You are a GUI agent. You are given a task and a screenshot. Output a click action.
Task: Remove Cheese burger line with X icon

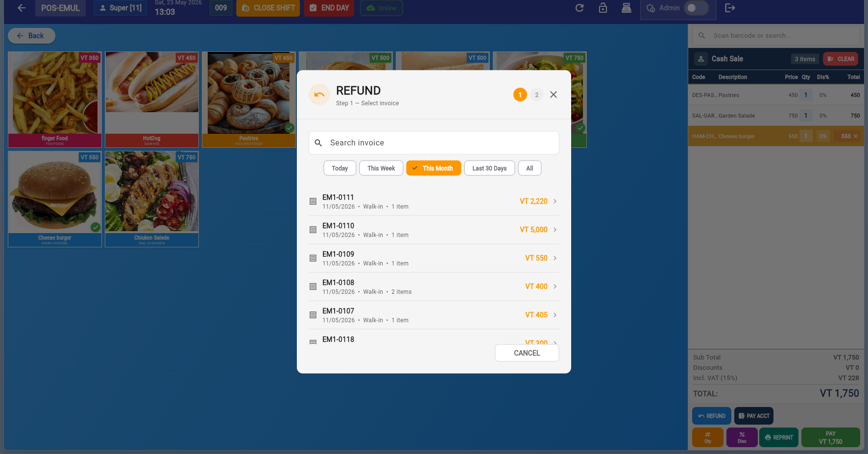click(856, 136)
